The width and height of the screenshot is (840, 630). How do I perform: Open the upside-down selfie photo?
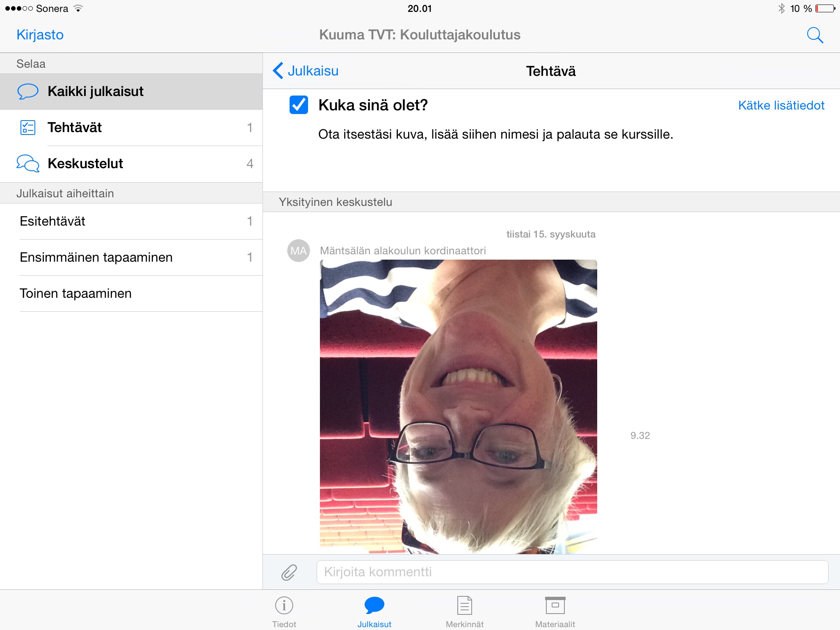(458, 406)
